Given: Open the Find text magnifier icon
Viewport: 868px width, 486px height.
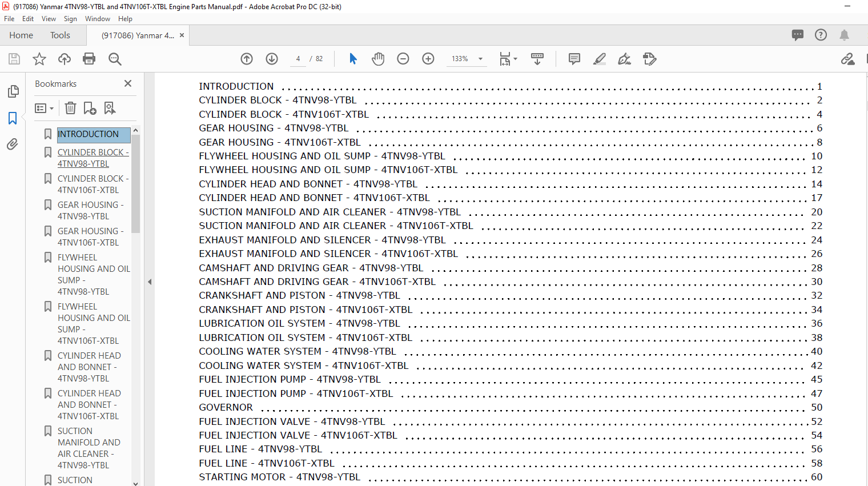Looking at the screenshot, I should 115,59.
